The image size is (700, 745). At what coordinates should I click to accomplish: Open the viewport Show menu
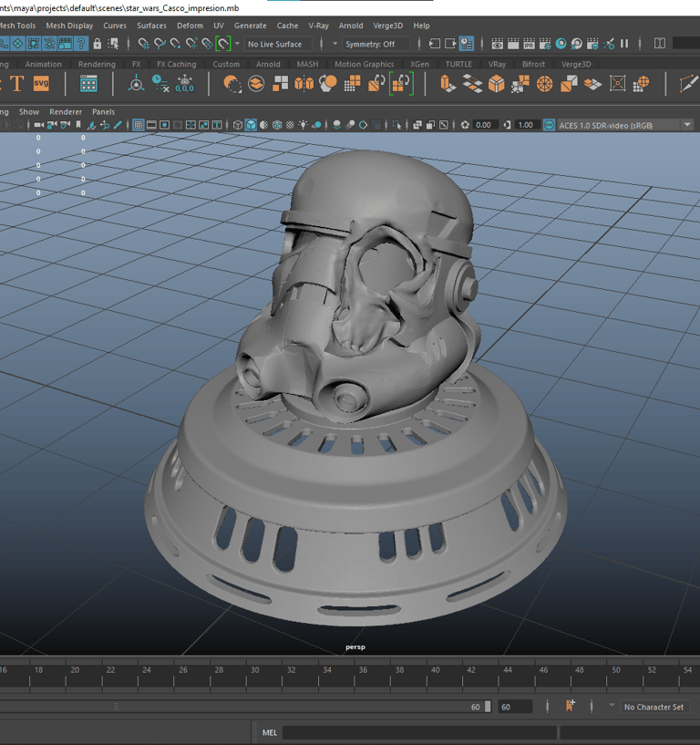point(29,112)
